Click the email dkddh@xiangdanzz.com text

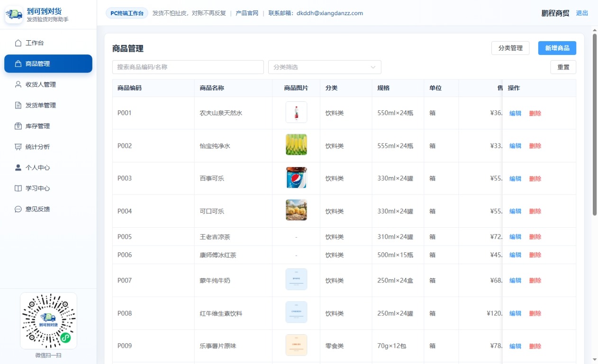tap(330, 13)
